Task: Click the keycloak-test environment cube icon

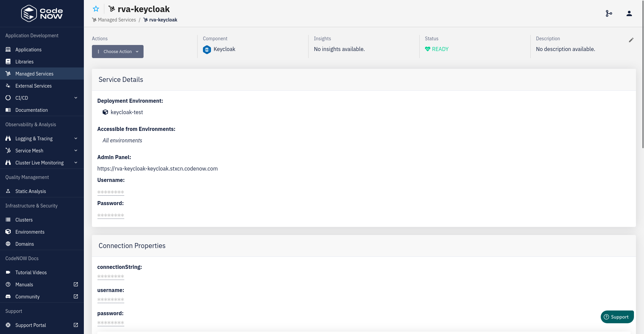Action: pos(105,112)
